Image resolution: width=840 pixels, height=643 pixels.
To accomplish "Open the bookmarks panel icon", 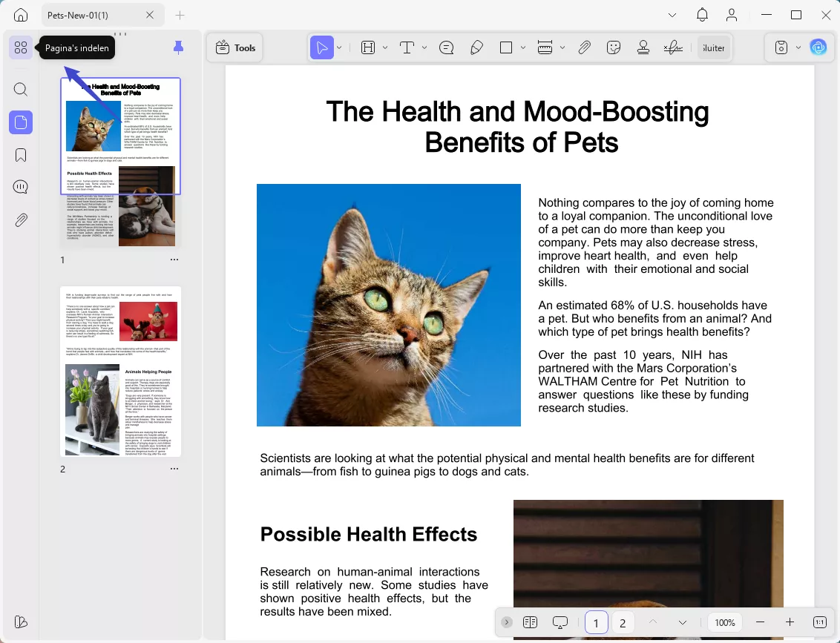I will click(21, 154).
